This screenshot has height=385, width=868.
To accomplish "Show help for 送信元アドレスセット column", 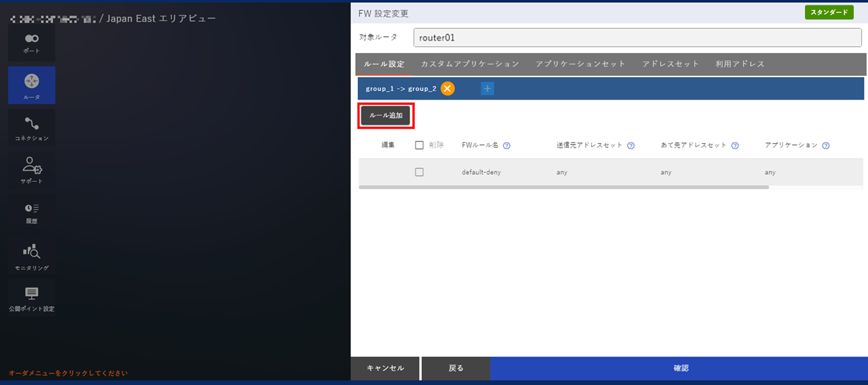I will [x=631, y=145].
